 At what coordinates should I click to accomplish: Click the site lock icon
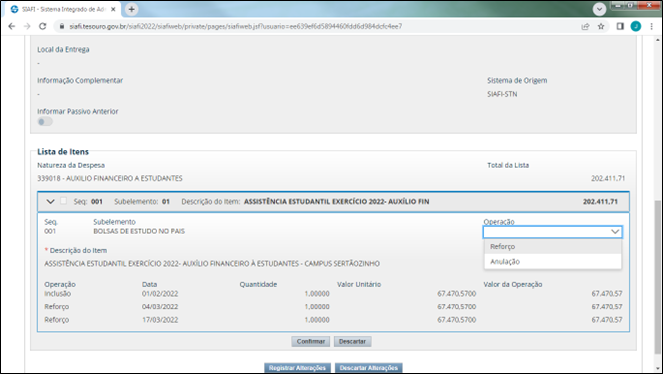click(x=62, y=26)
